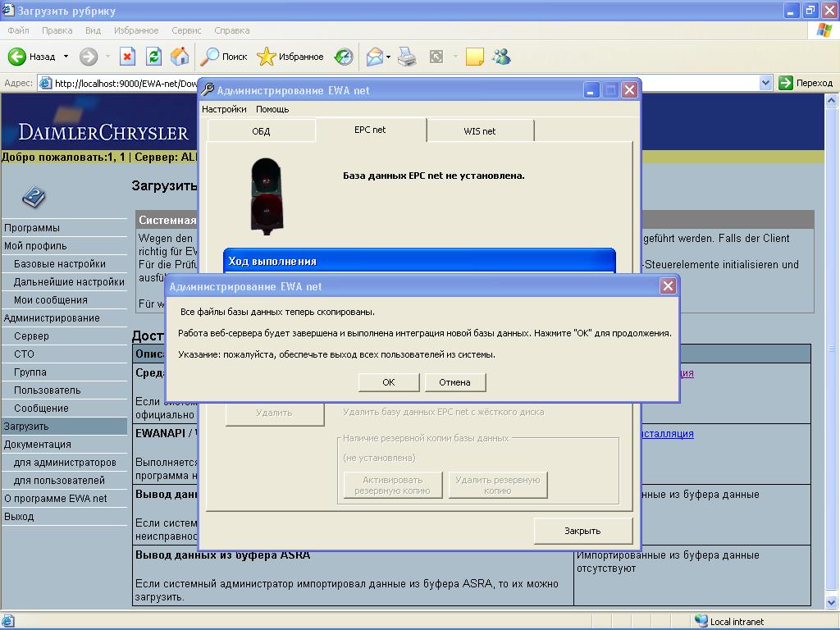Click the Forward arrow icon in browser toolbar
Image resolution: width=840 pixels, height=630 pixels.
point(89,57)
